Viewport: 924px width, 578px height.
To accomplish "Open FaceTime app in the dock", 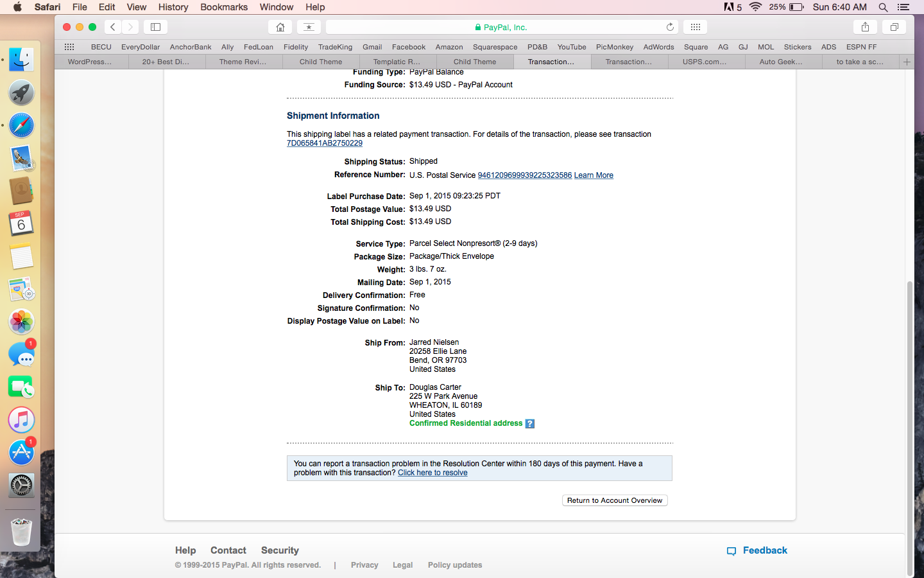I will point(21,387).
